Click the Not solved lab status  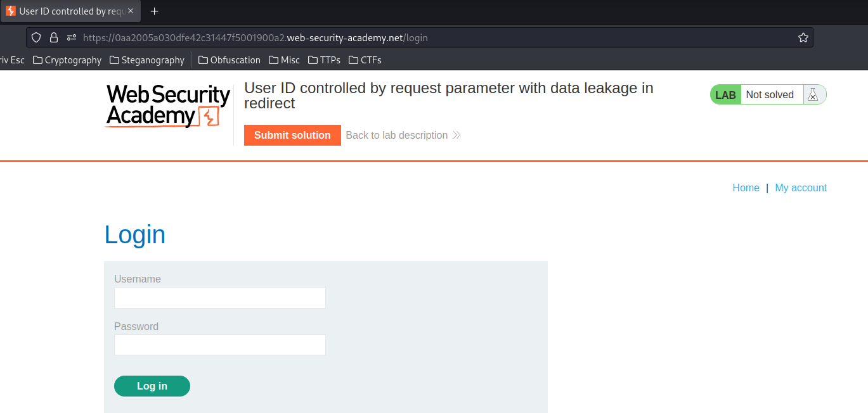coord(770,94)
